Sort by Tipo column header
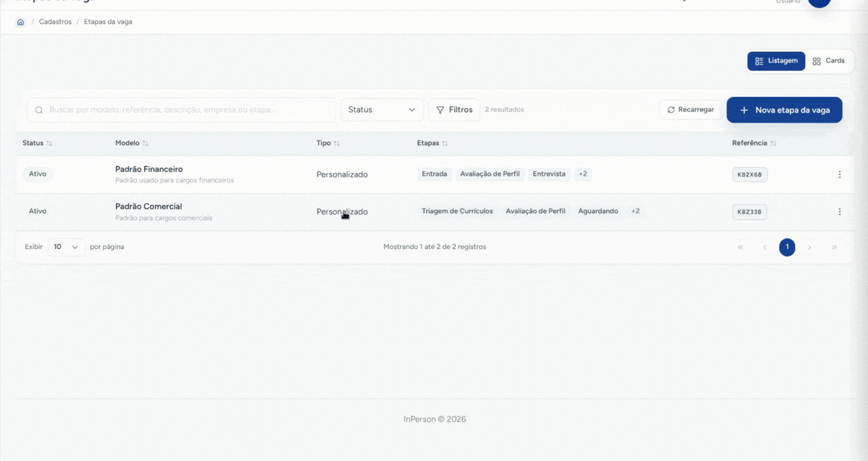The width and height of the screenshot is (868, 461). click(328, 143)
